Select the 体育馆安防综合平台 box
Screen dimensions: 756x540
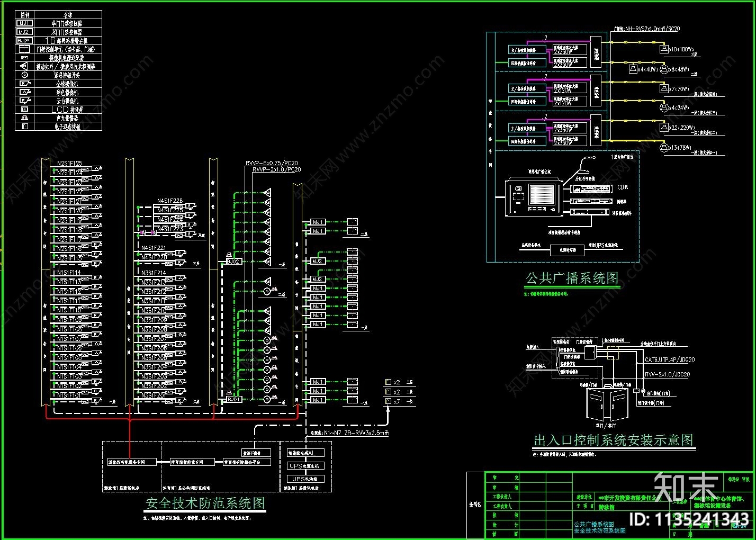pos(247,462)
